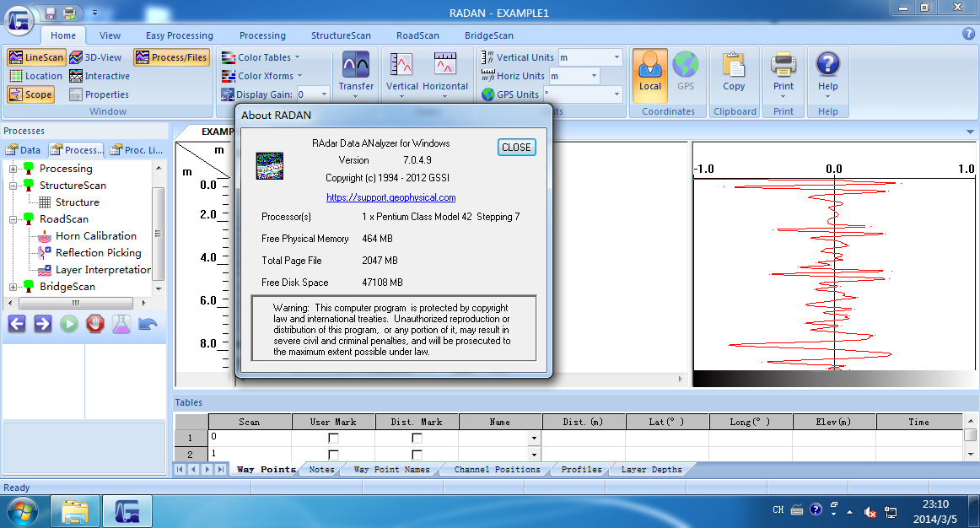The image size is (980, 528).
Task: Toggle the Scope display
Action: 30,94
